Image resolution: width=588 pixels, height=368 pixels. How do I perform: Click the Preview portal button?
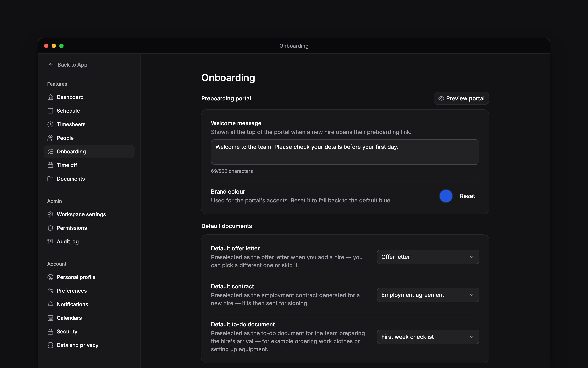pos(461,99)
